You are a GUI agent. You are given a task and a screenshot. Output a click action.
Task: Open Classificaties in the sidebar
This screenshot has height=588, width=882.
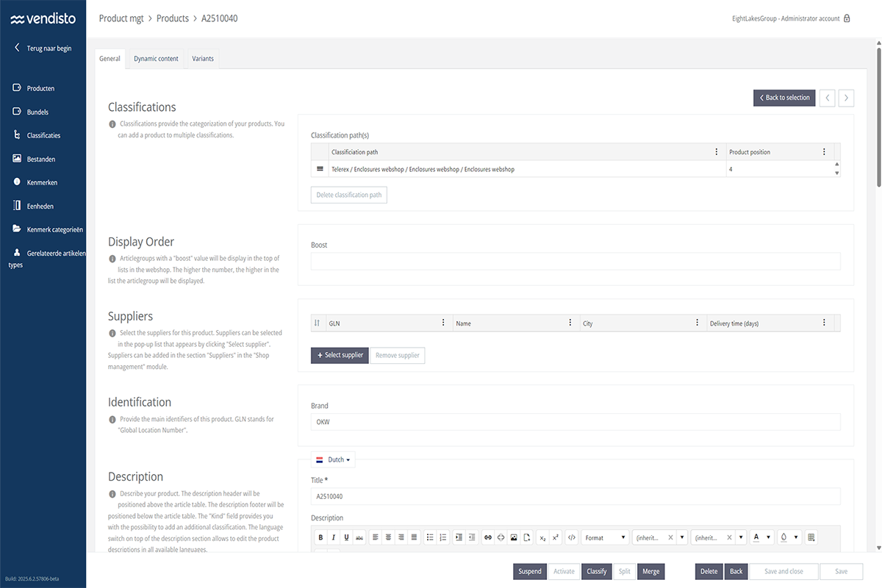point(43,135)
